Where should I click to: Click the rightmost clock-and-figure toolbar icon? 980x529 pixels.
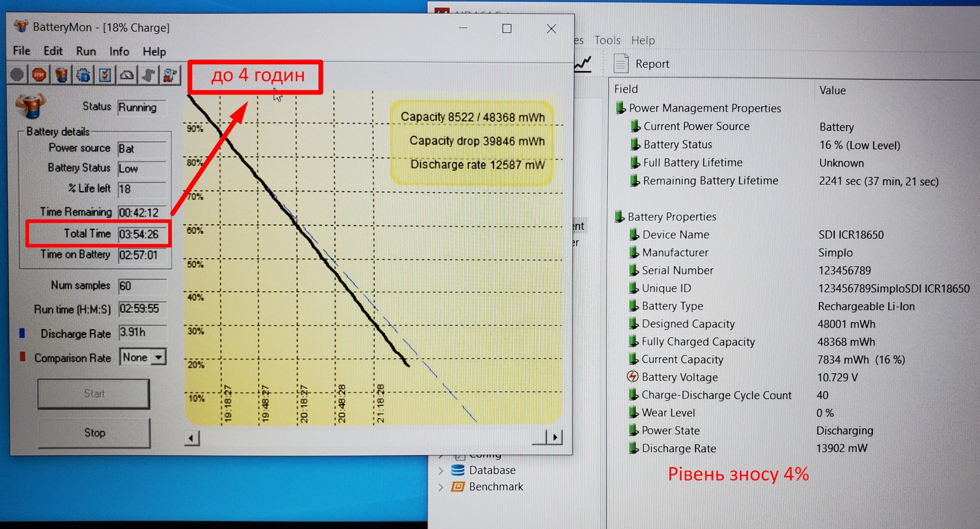click(170, 75)
